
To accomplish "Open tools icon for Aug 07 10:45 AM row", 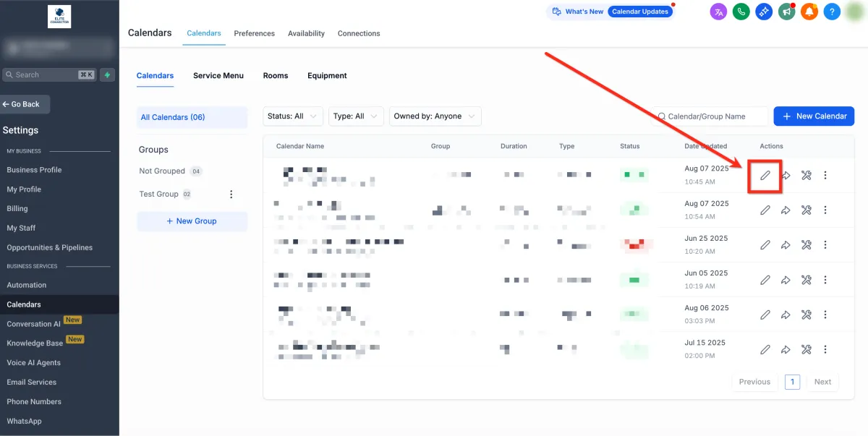I will coord(806,175).
